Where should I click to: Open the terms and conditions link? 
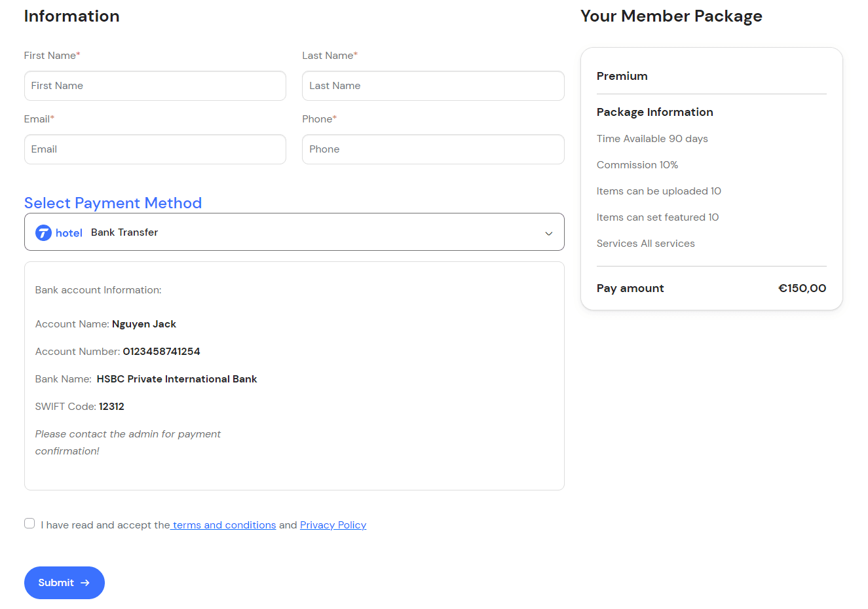pyautogui.click(x=224, y=525)
